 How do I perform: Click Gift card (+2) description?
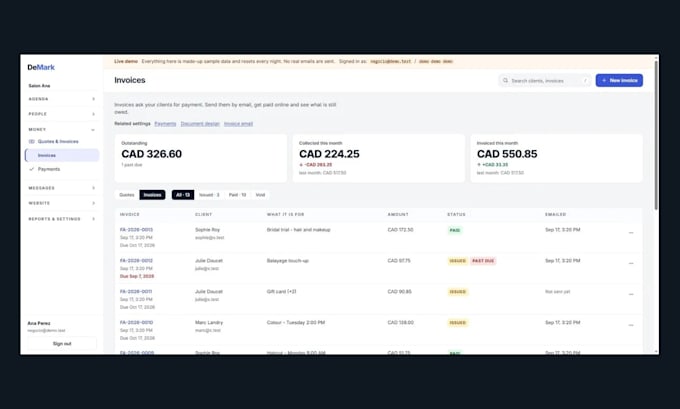pyautogui.click(x=281, y=291)
